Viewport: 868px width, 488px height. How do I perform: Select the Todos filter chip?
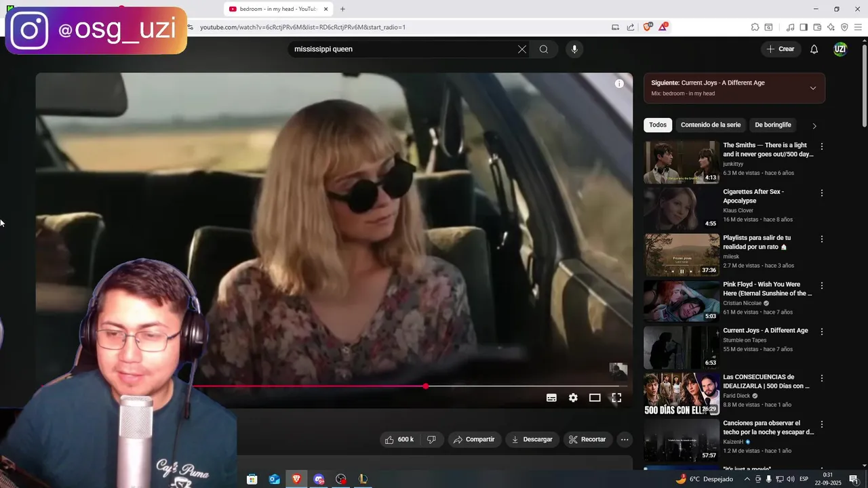(658, 125)
